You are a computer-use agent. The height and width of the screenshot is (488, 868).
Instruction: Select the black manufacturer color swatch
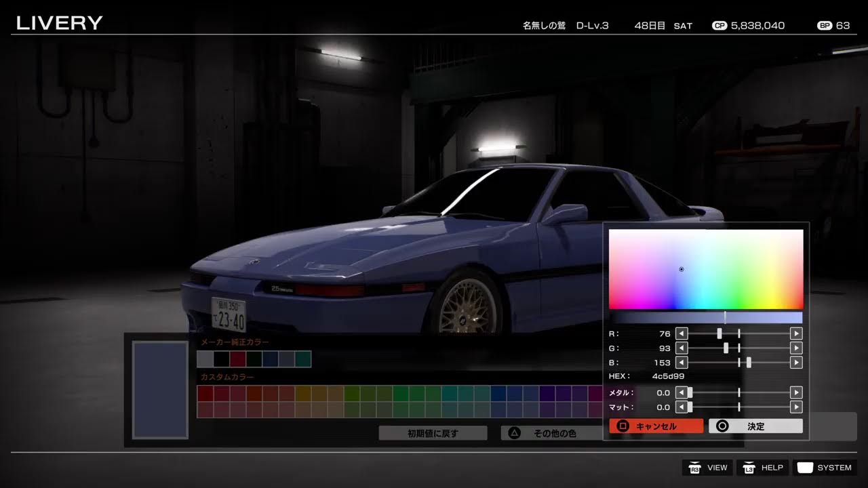pos(221,359)
